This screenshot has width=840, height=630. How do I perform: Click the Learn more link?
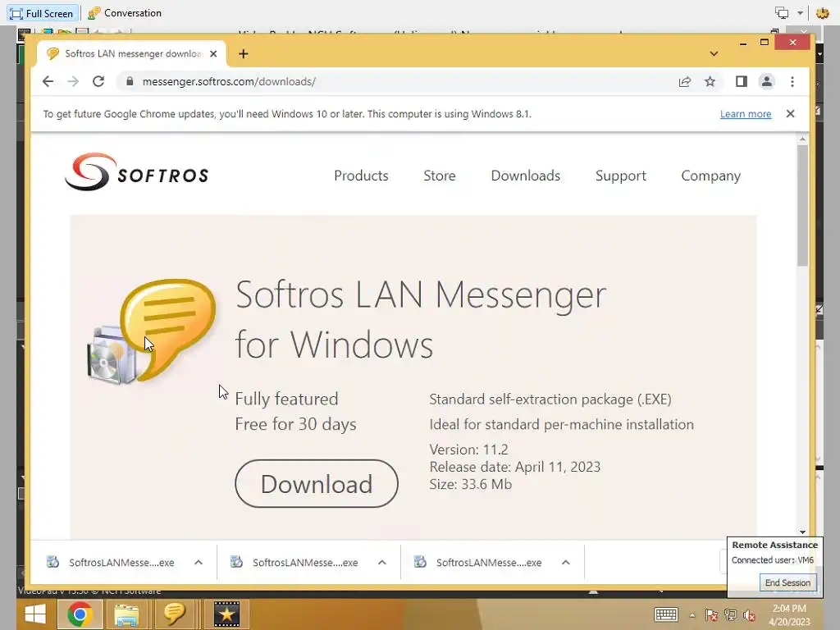pos(745,114)
